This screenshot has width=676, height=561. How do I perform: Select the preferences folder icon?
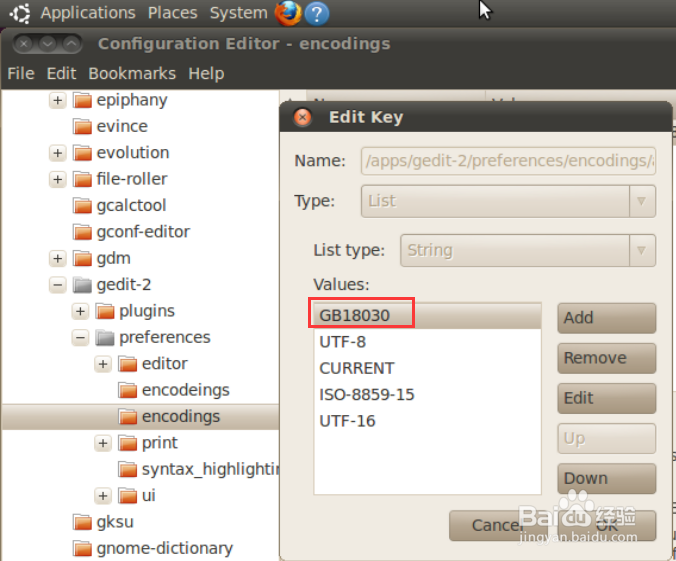(105, 337)
